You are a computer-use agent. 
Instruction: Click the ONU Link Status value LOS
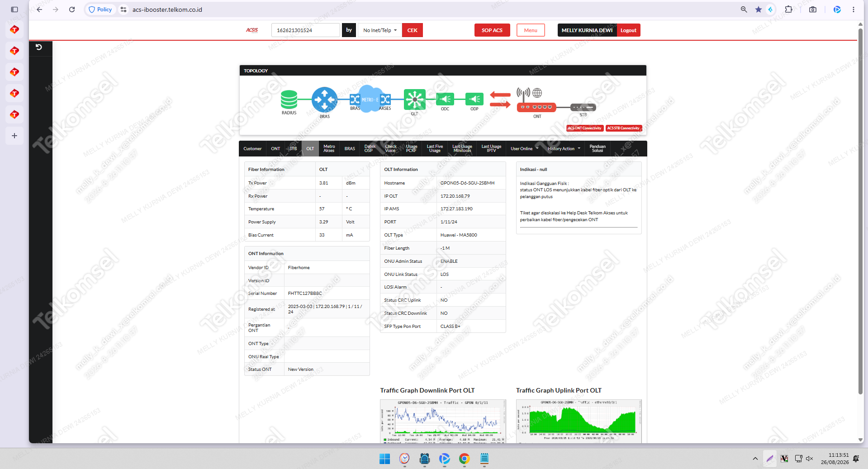click(x=445, y=275)
